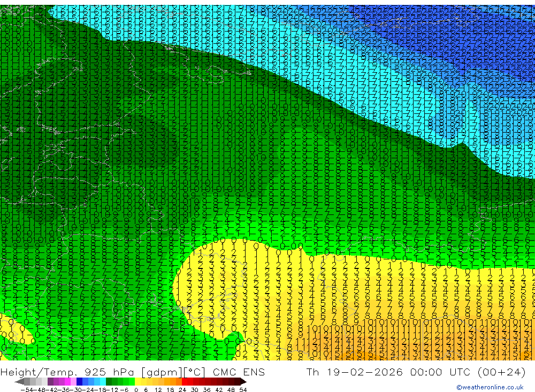Select the '19-02-2026' date text
The width and height of the screenshot is (535, 392).
coord(365,372)
